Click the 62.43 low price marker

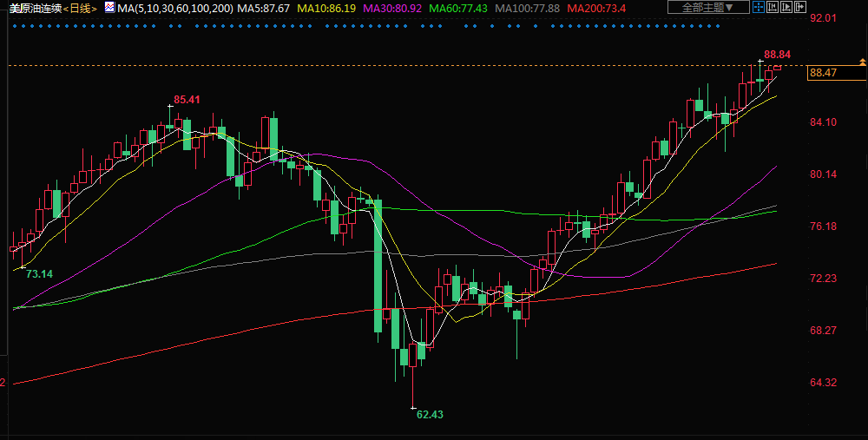[x=430, y=415]
